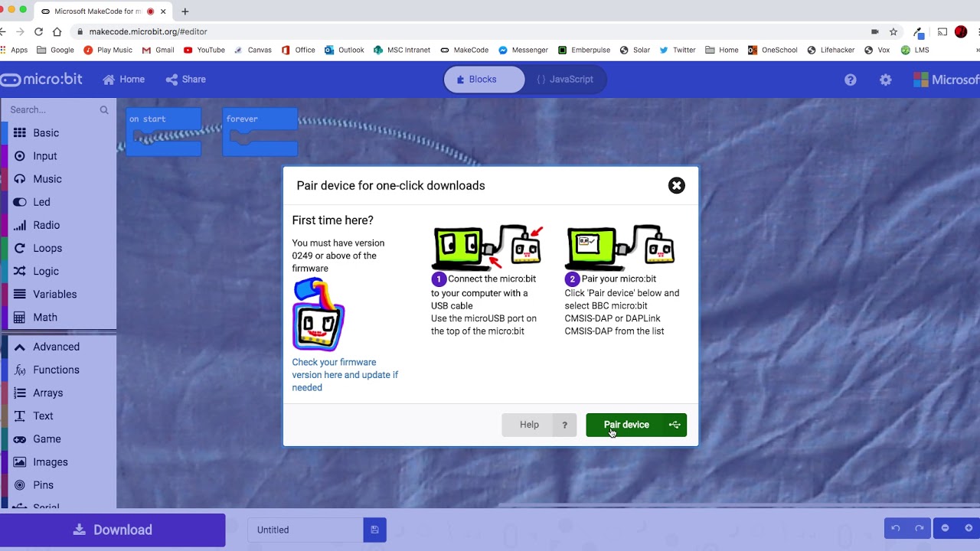Click the project name Untitled field
Image resolution: width=980 pixels, height=551 pixels.
pyautogui.click(x=305, y=530)
